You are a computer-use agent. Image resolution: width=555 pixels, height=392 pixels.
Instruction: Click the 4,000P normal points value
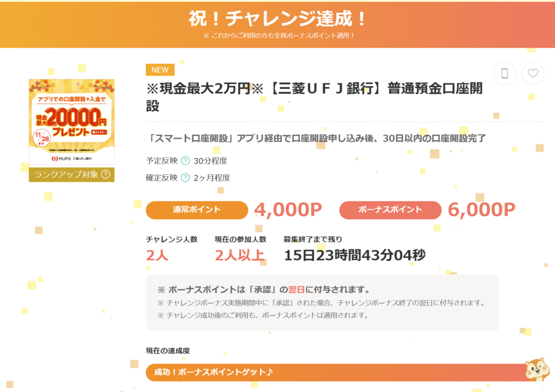(x=288, y=210)
